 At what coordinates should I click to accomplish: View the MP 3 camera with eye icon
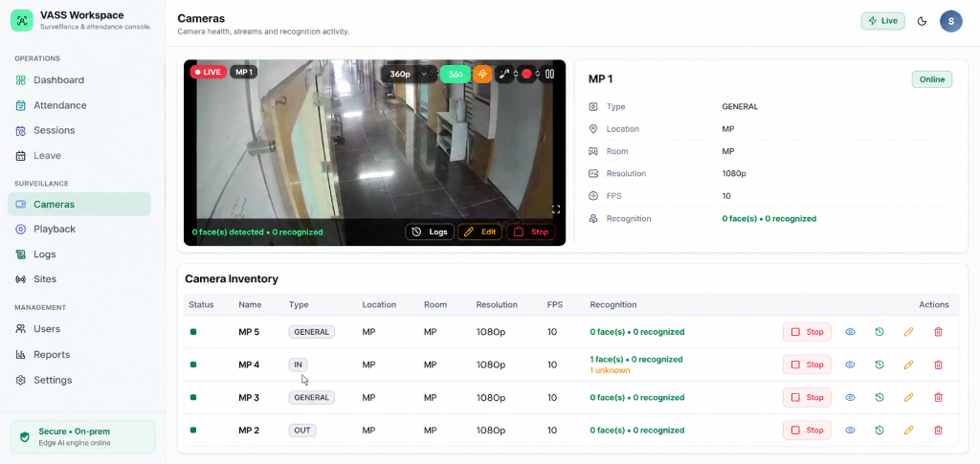pos(850,397)
